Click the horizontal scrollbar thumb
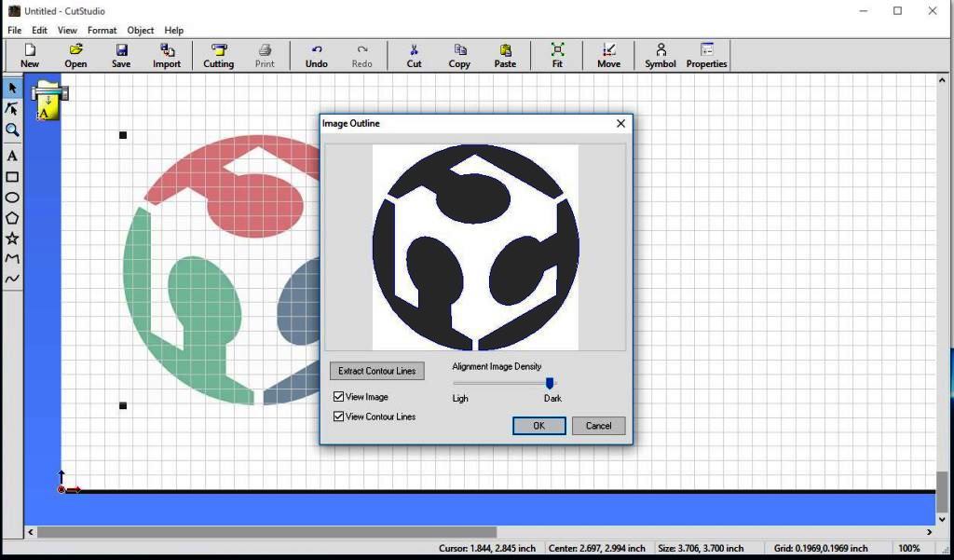This screenshot has width=954, height=560. point(266,532)
